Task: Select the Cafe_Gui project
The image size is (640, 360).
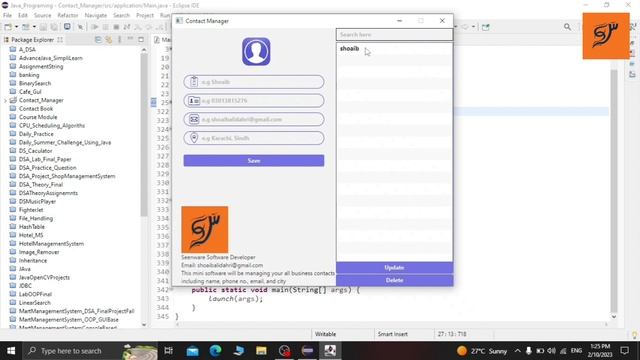Action: point(30,92)
